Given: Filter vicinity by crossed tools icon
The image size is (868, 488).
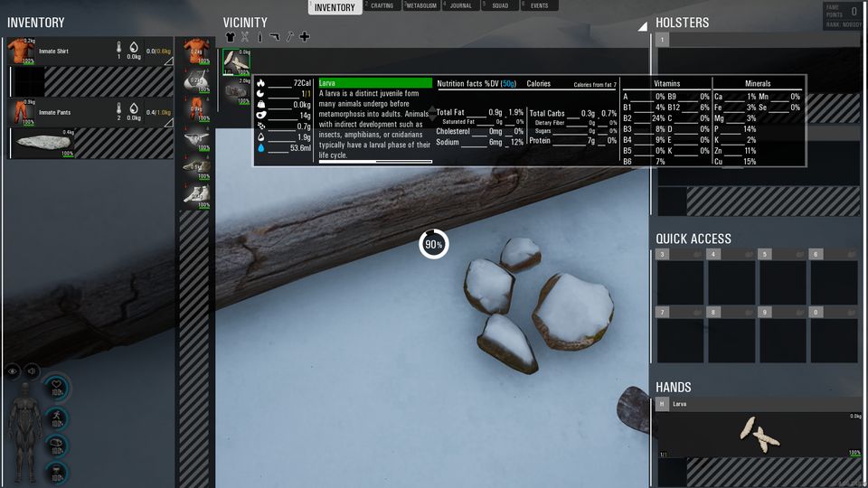Looking at the screenshot, I should [x=245, y=37].
